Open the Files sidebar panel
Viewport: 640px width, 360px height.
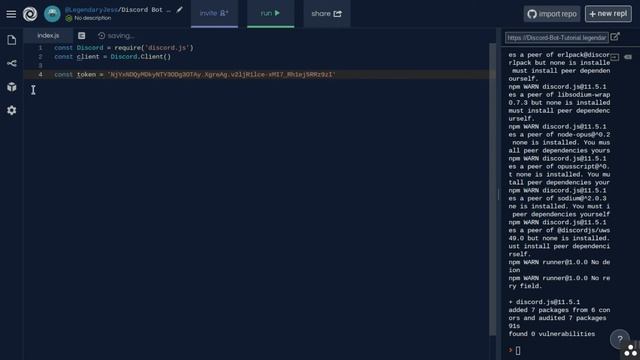pos(12,40)
